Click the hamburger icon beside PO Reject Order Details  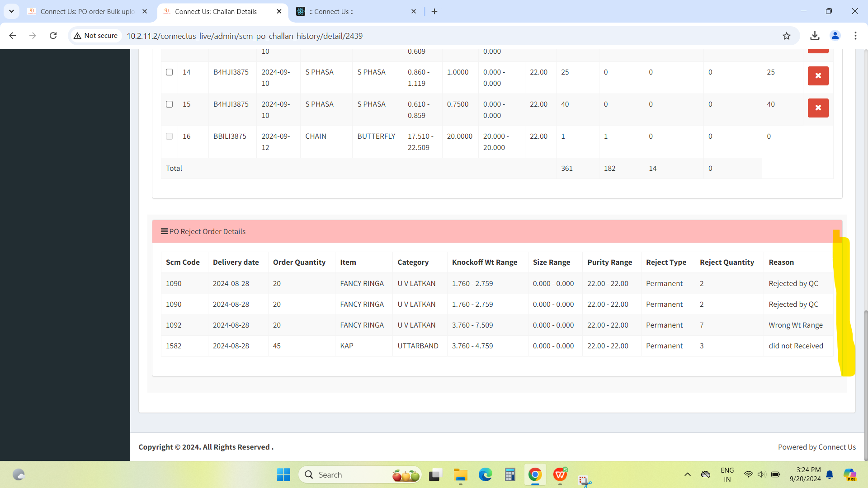click(x=164, y=231)
